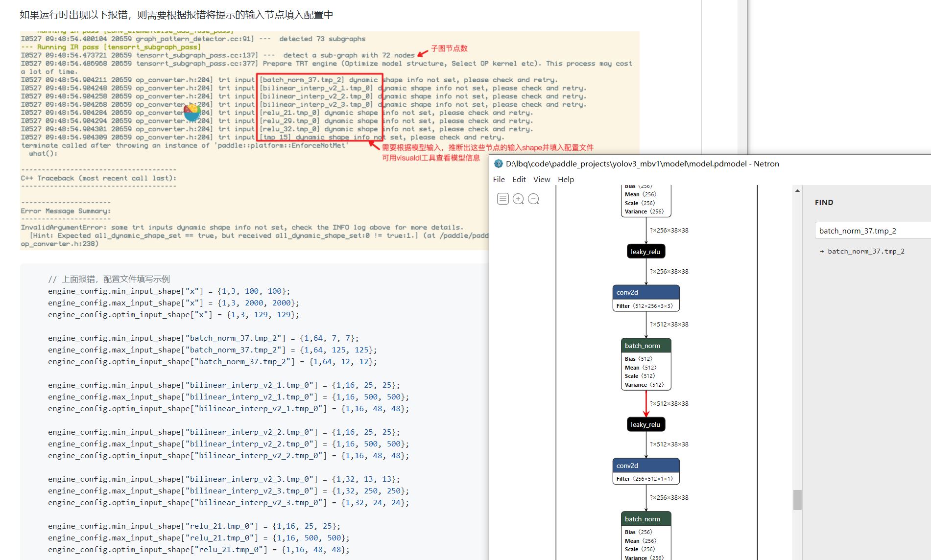Select the leaky_relu node below the first batch_norm
This screenshot has width=931, height=560.
coord(645,251)
